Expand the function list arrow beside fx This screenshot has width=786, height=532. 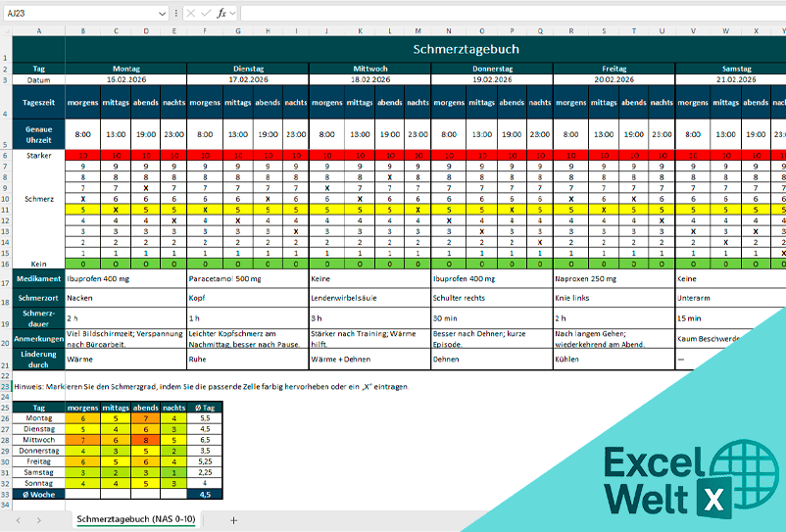tap(234, 14)
